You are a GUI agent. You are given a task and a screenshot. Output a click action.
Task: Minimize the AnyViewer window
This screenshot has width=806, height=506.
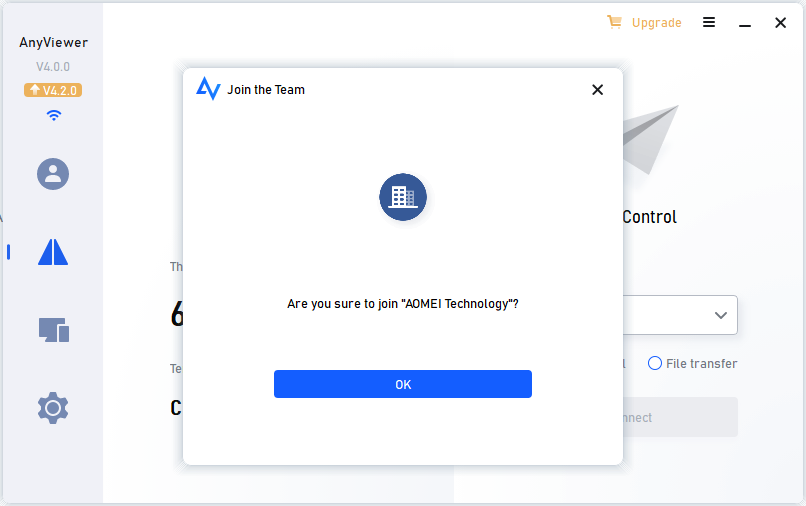pos(745,24)
